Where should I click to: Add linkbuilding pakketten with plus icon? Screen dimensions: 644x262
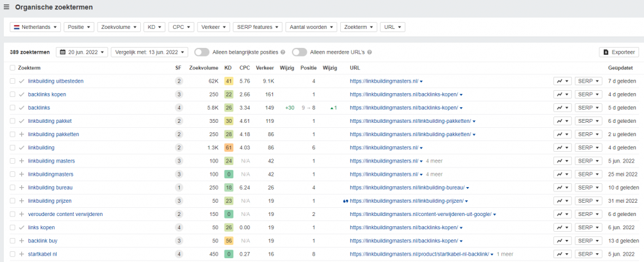(x=22, y=135)
